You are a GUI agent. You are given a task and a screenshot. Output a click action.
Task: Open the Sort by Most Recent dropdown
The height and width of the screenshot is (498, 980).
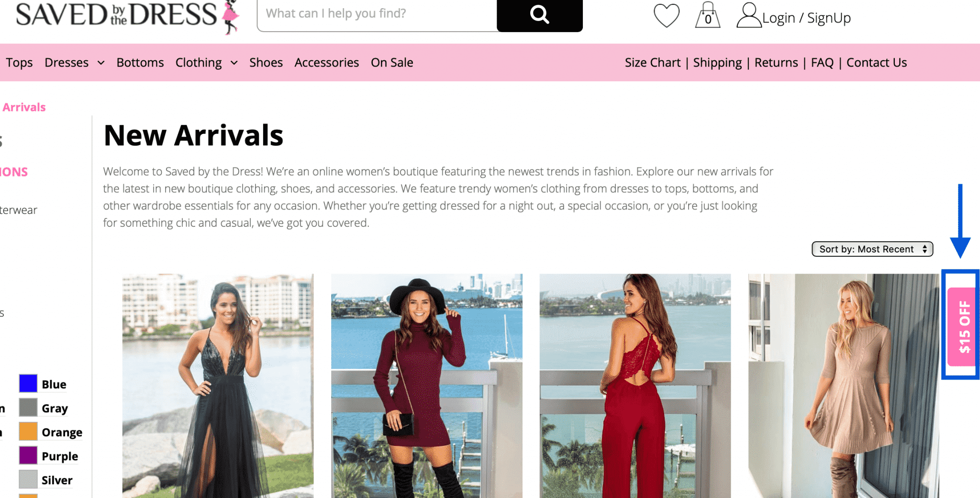(x=872, y=249)
